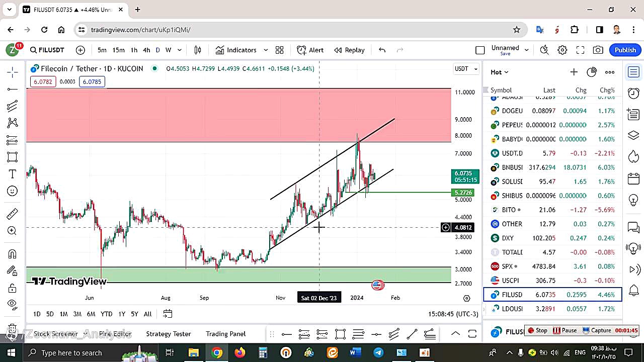Open the Strategy Tester tab
The width and height of the screenshot is (644, 362).
[169, 334]
